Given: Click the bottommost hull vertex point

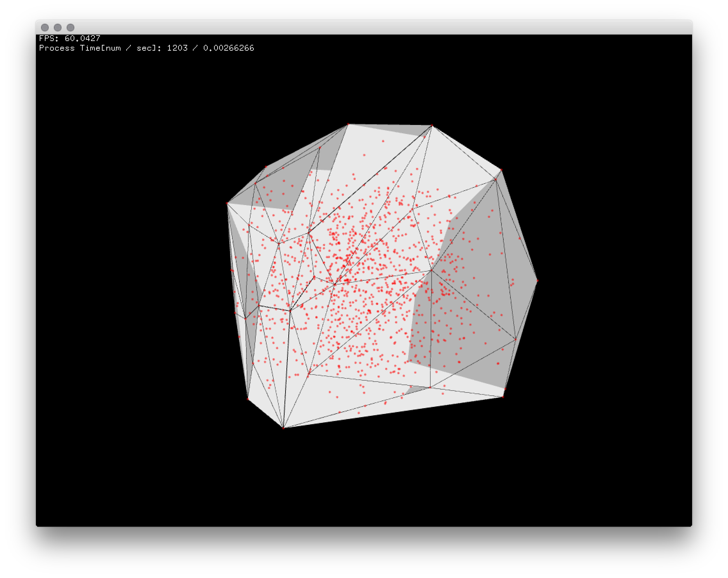Looking at the screenshot, I should tap(283, 428).
